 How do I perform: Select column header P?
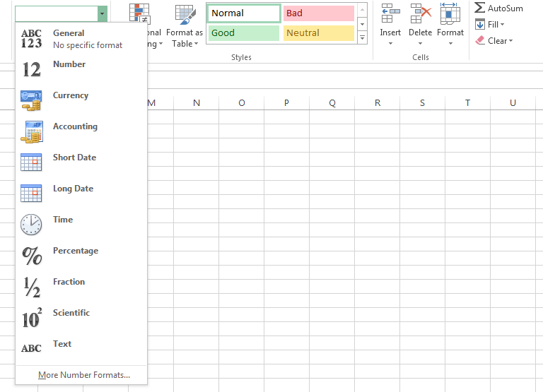pyautogui.click(x=286, y=102)
